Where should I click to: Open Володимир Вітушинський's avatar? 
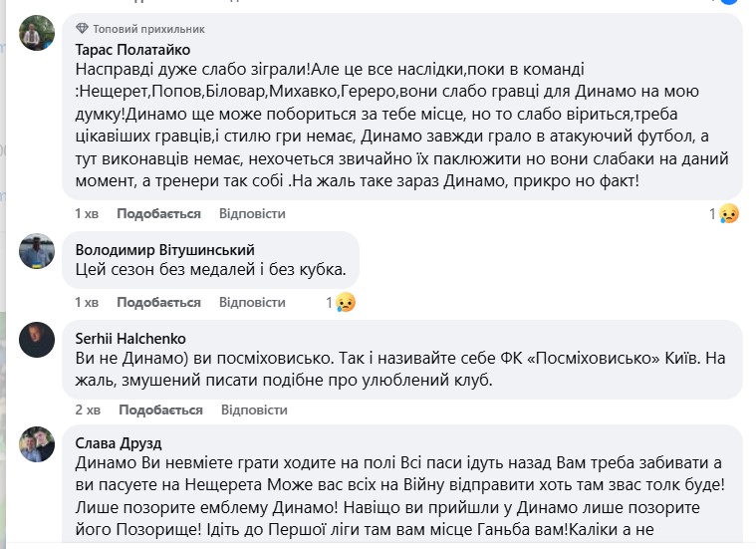click(x=37, y=251)
